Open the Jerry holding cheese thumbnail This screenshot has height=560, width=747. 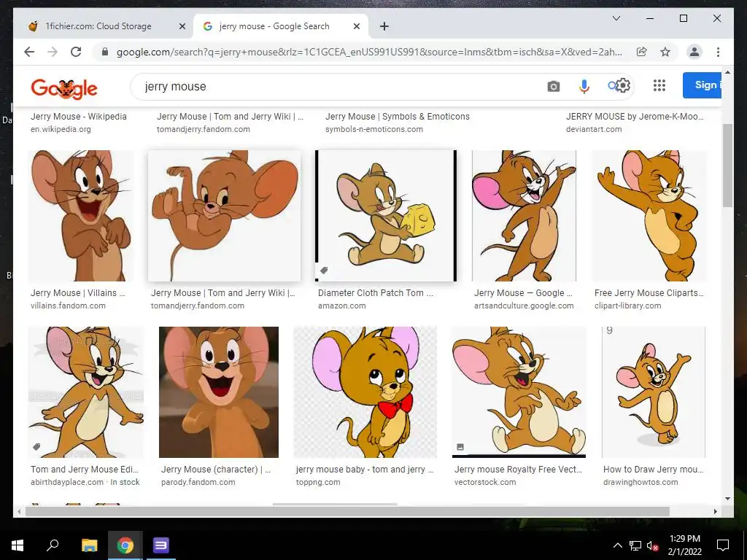point(386,216)
